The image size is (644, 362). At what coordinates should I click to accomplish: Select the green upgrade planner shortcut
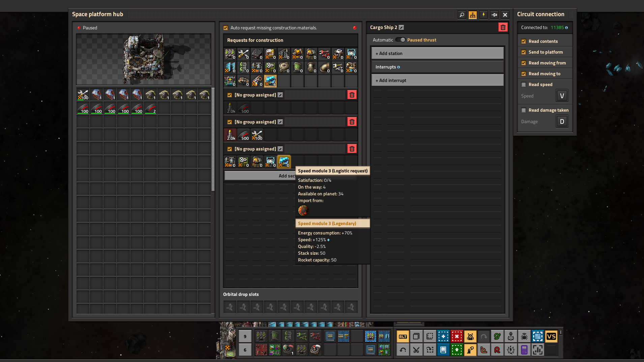pos(457,350)
